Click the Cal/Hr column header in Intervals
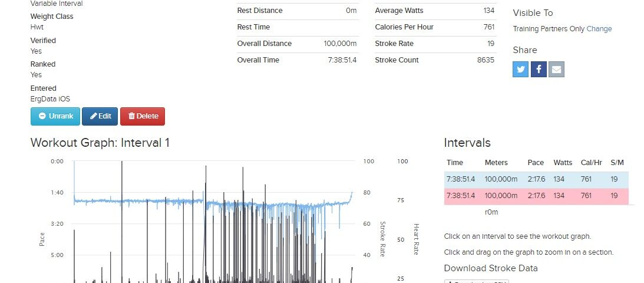 click(592, 163)
